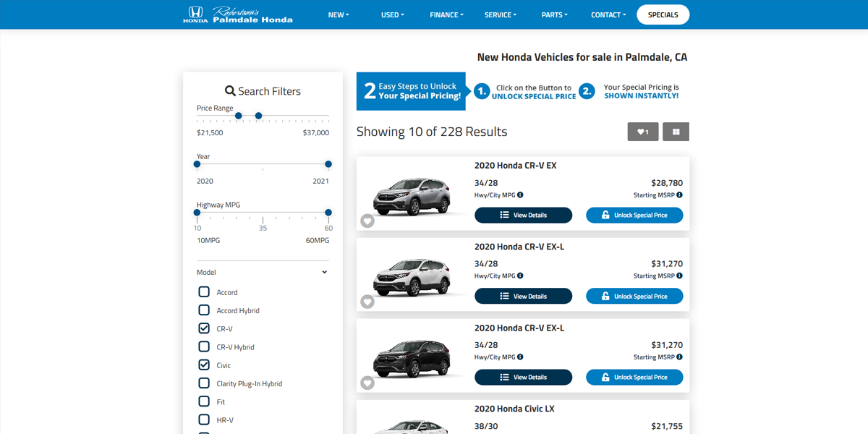
Task: Click the Year slider handle at 2020
Action: tap(197, 164)
